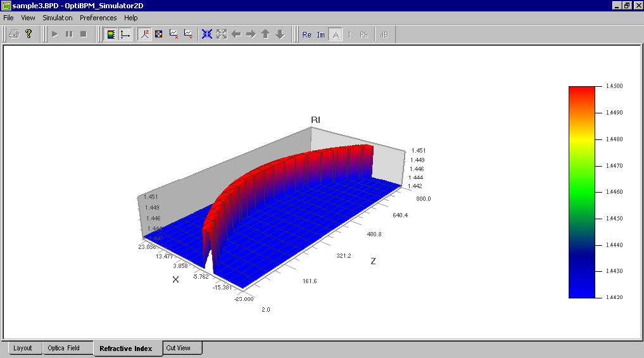Toggle the amplitude A button

pos(336,34)
